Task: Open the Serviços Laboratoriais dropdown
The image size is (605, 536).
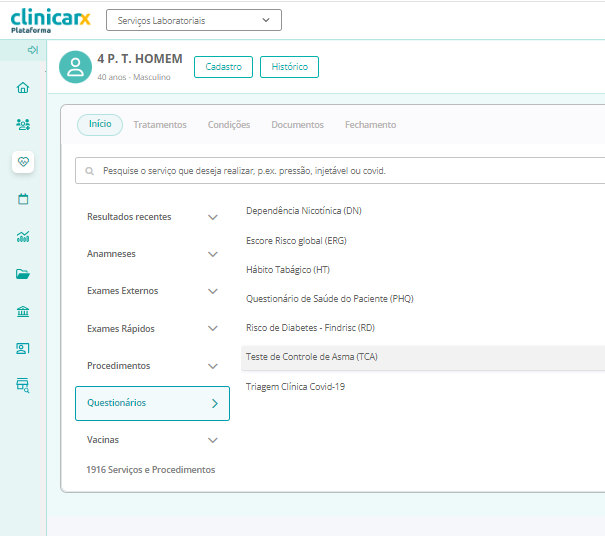Action: click(193, 20)
